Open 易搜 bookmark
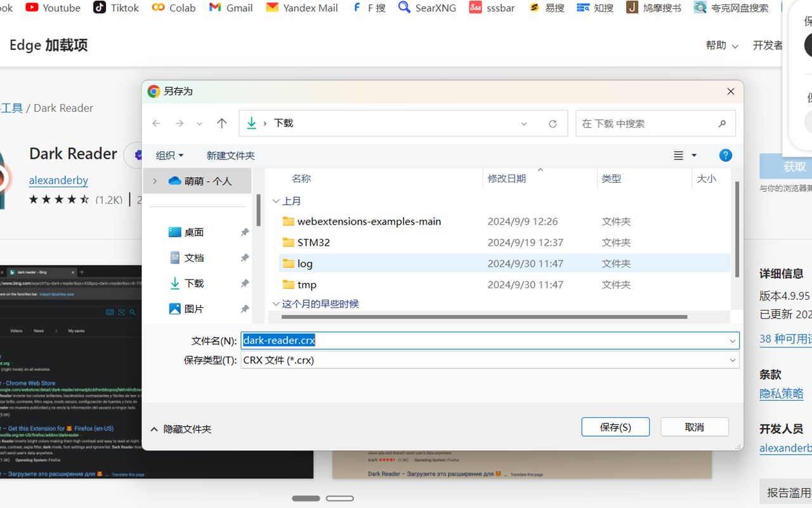This screenshot has width=812, height=508. (x=547, y=8)
